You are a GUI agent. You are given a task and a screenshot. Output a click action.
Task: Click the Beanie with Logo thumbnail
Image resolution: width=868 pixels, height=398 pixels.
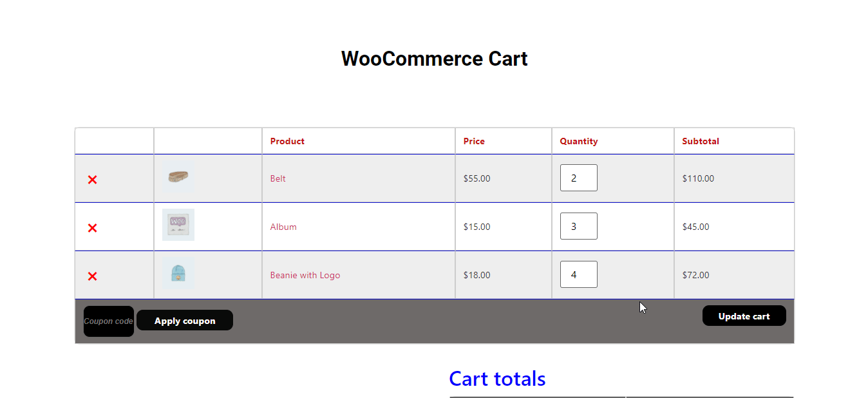(178, 273)
